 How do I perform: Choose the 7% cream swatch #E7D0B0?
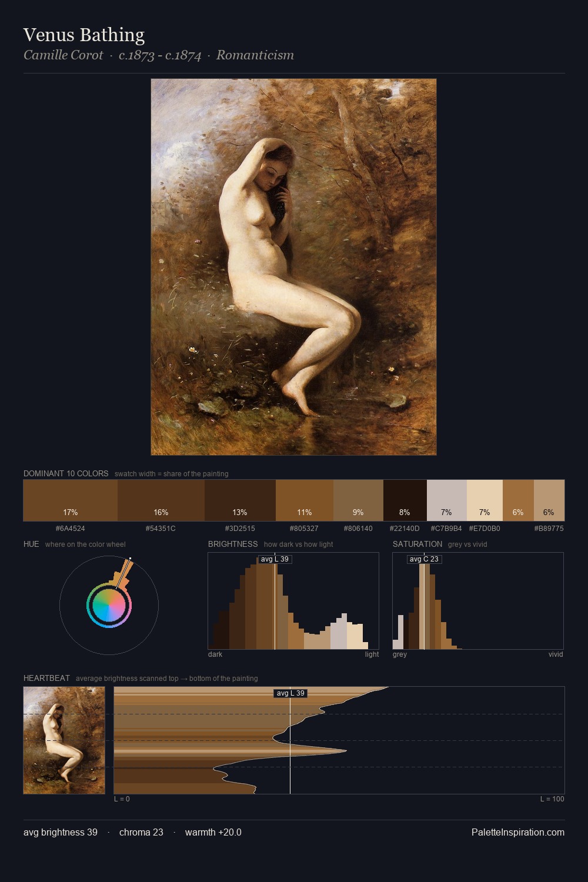pyautogui.click(x=485, y=500)
